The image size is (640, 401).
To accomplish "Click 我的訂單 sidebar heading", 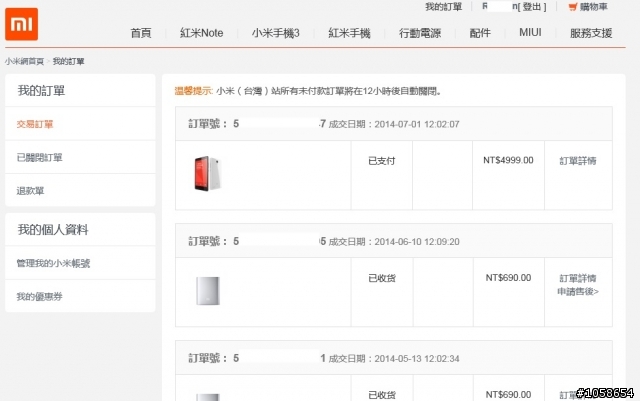I will pos(41,90).
